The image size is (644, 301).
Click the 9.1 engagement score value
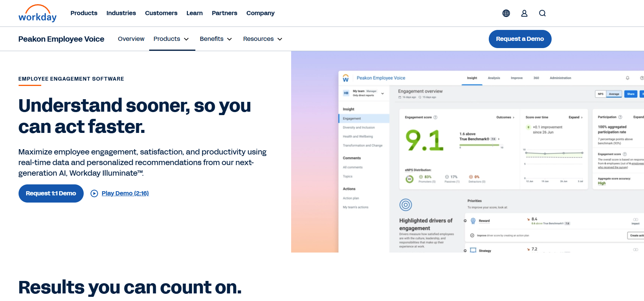tap(424, 140)
